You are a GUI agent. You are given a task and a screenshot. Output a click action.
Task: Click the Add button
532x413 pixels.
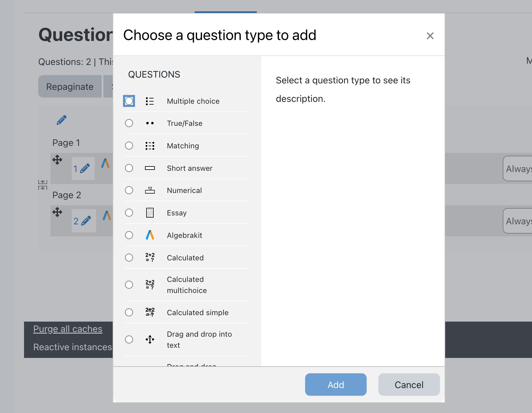point(336,384)
